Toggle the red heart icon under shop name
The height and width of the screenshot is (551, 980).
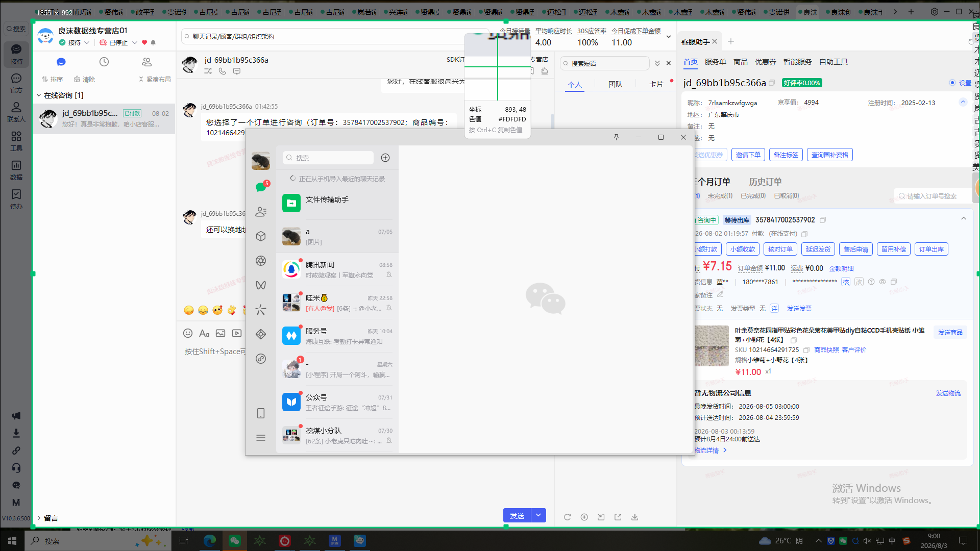pyautogui.click(x=144, y=42)
